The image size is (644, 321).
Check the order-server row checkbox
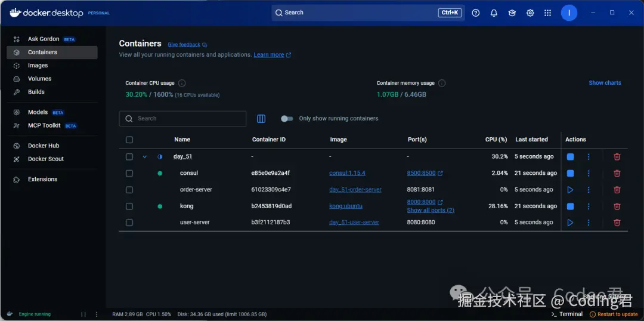pos(129,190)
